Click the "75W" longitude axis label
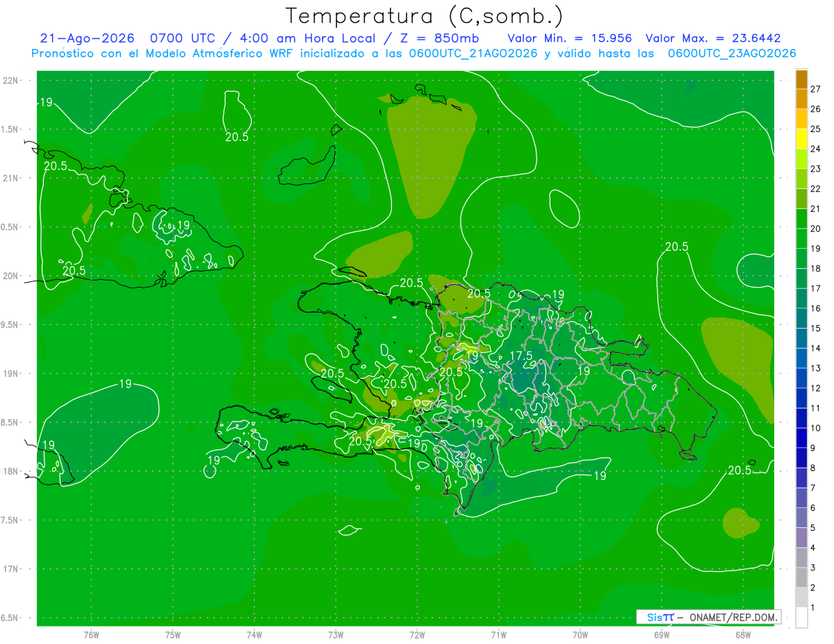Screen dimensions: 834x644 173,634
